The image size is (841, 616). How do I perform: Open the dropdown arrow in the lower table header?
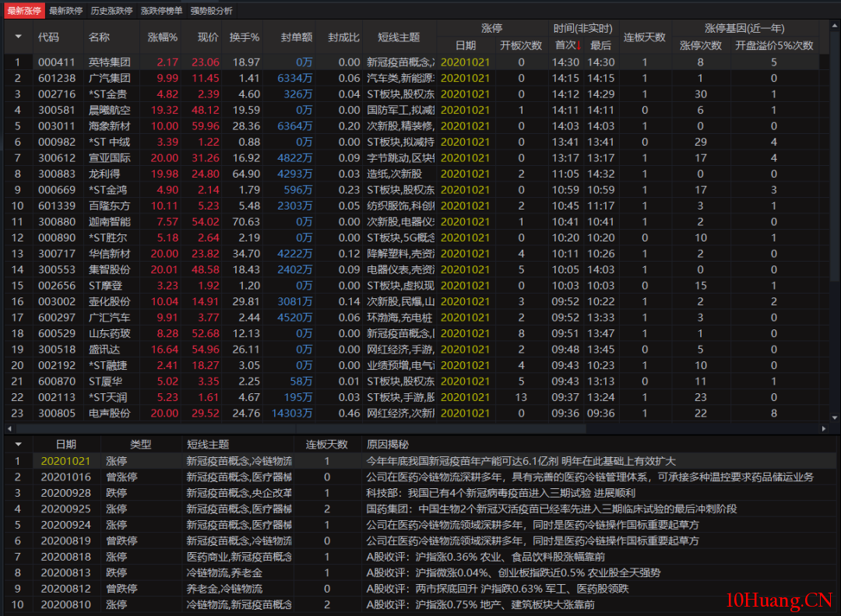point(18,444)
